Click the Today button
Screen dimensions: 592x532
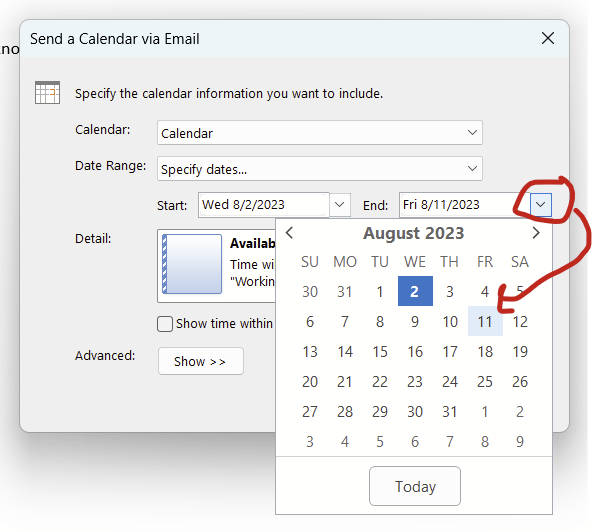pyautogui.click(x=415, y=486)
